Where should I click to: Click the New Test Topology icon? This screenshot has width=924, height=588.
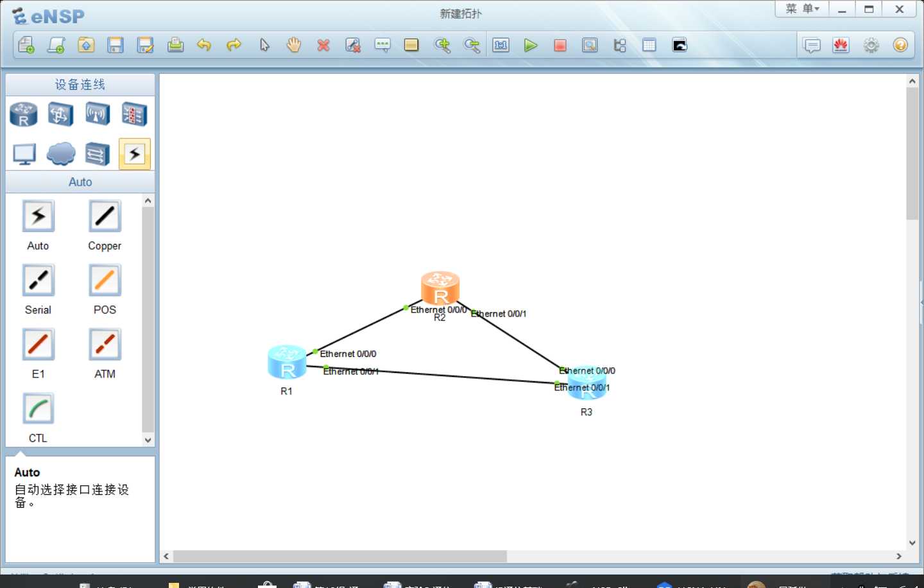tap(56, 45)
